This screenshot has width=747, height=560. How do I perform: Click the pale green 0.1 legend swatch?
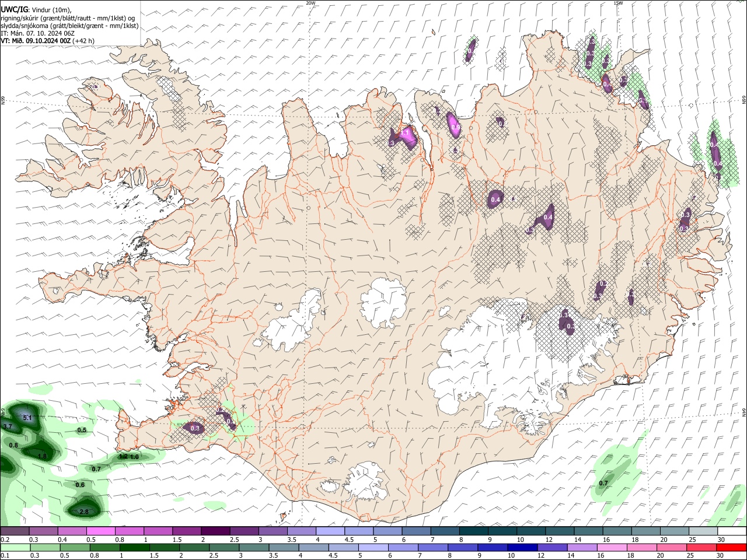pyautogui.click(x=15, y=548)
